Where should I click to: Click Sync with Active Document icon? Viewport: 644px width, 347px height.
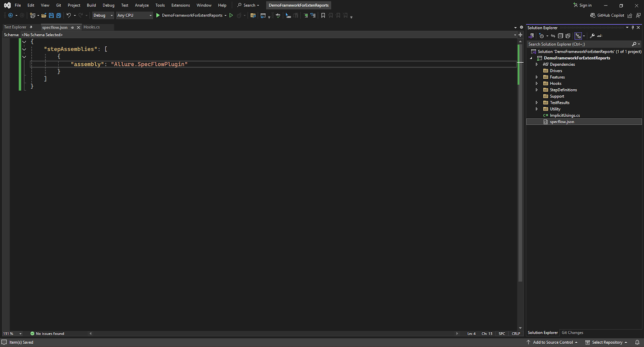coord(553,35)
